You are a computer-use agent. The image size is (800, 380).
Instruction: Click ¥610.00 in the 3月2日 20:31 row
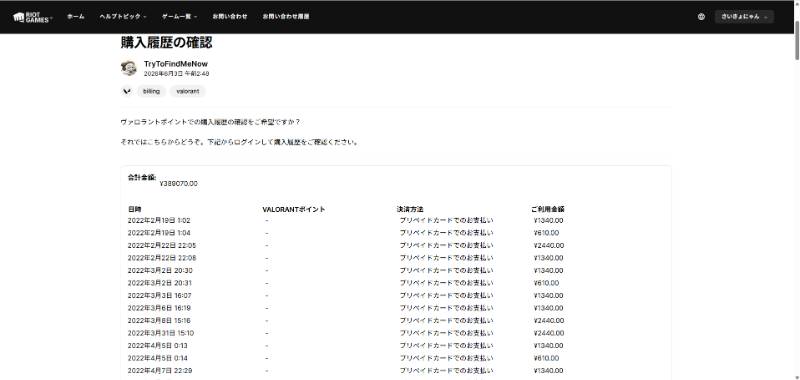546,283
